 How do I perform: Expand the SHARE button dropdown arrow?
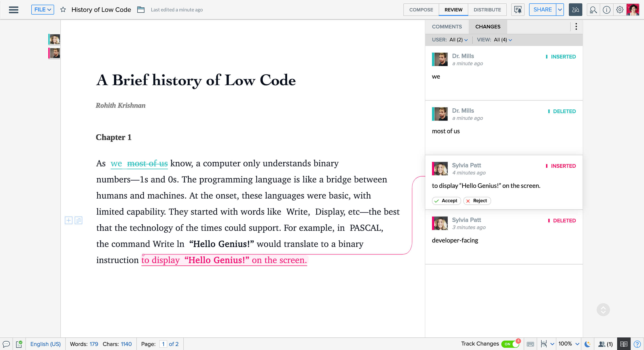pos(559,9)
